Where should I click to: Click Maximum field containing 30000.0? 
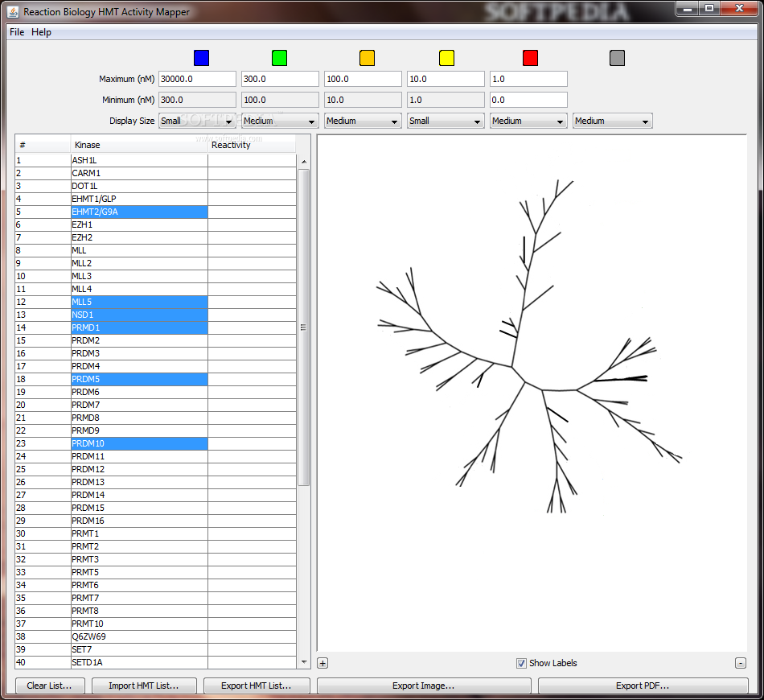(x=197, y=79)
